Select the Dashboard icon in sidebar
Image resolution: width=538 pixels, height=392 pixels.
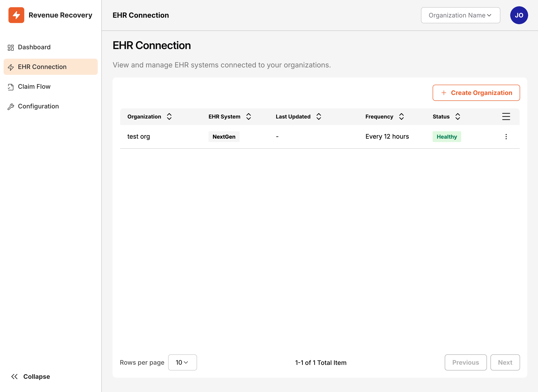point(11,47)
